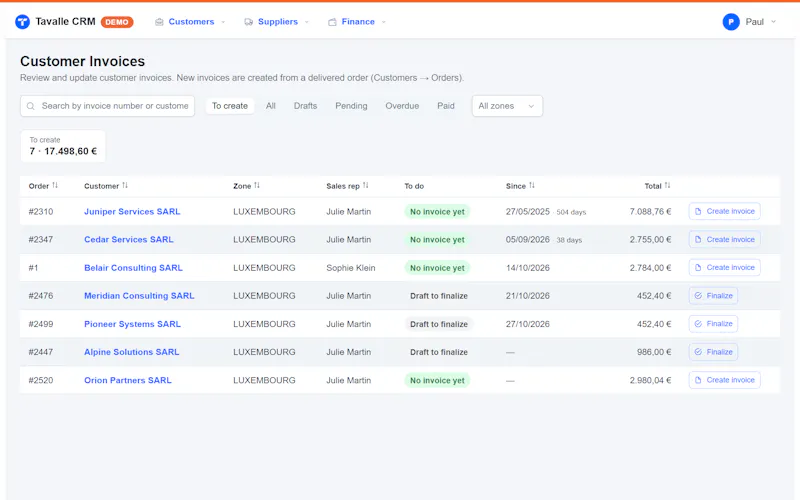This screenshot has height=500, width=800.
Task: Create invoice for Orion Partners SARL
Action: coord(724,380)
